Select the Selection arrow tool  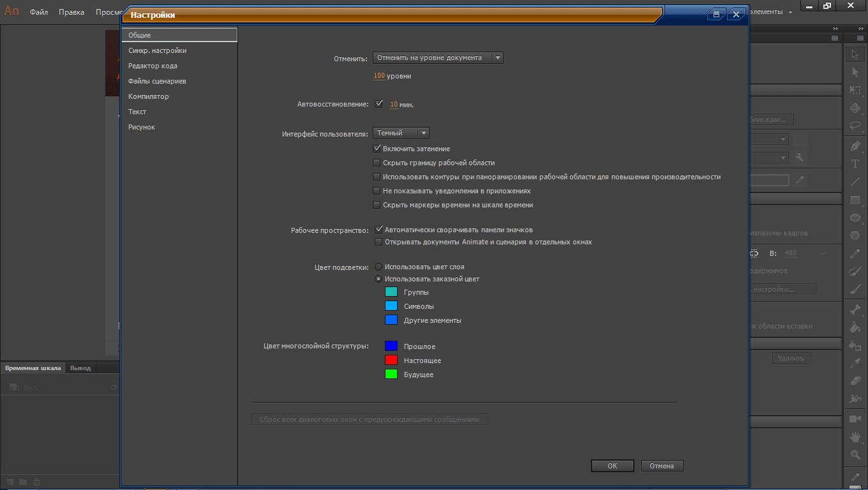coord(855,55)
